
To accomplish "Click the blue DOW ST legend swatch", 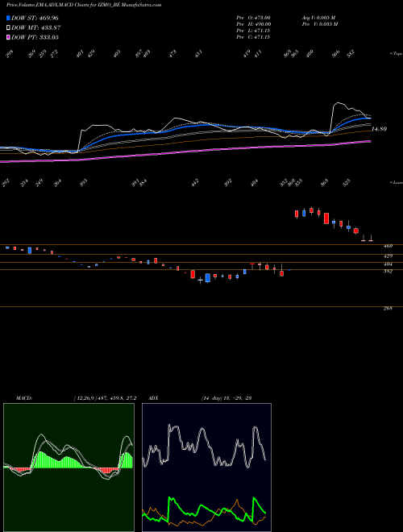I will [x=8, y=18].
